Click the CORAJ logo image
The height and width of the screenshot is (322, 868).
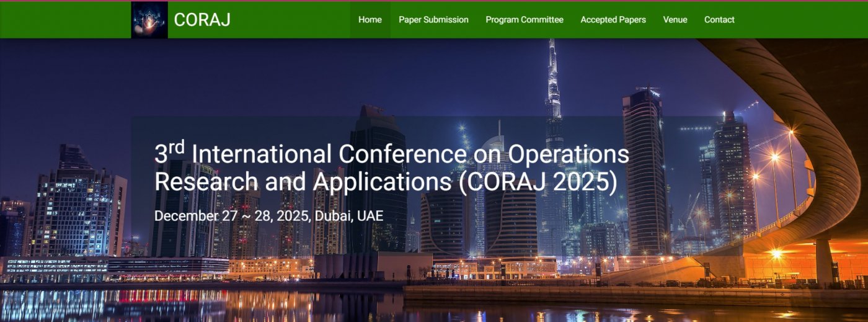(149, 20)
